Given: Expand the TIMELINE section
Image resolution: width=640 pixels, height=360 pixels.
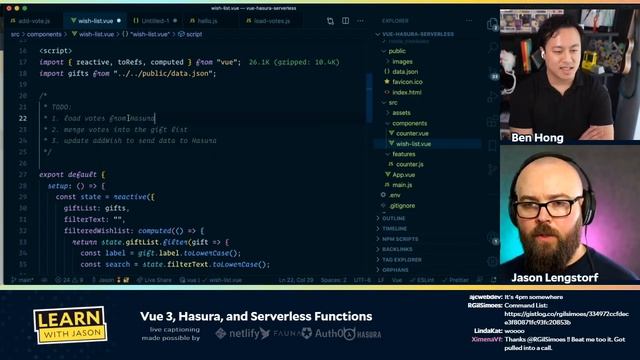Looking at the screenshot, I should tap(394, 229).
